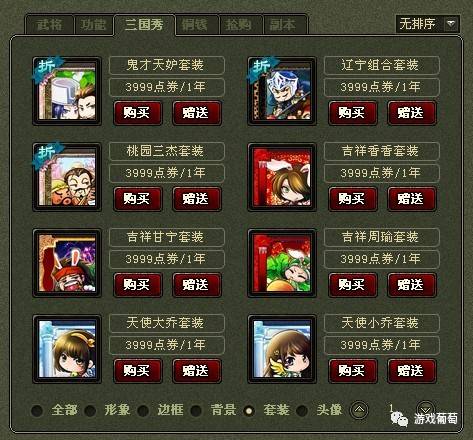Viewport: 473px width, 440px height.
Task: Select the 全部 filter radio button
Action: tap(37, 410)
